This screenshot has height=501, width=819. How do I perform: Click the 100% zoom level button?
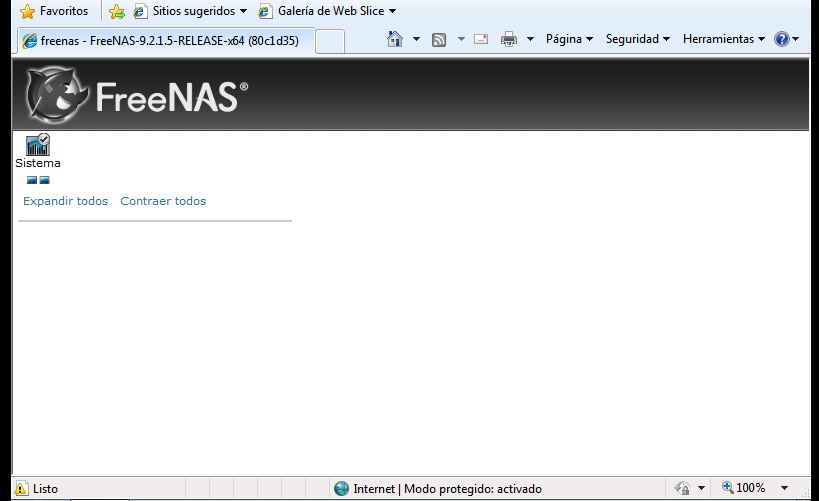click(744, 488)
